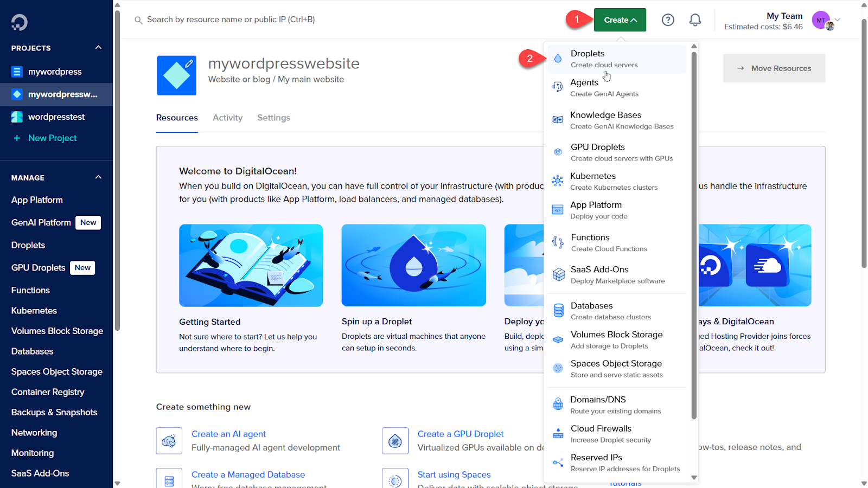The height and width of the screenshot is (488, 868).
Task: Click the App Platform icon in the Create menu
Action: tap(558, 210)
